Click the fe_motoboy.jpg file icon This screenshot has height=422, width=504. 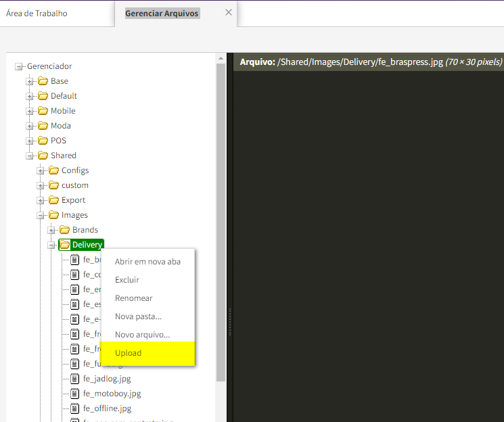(x=74, y=394)
